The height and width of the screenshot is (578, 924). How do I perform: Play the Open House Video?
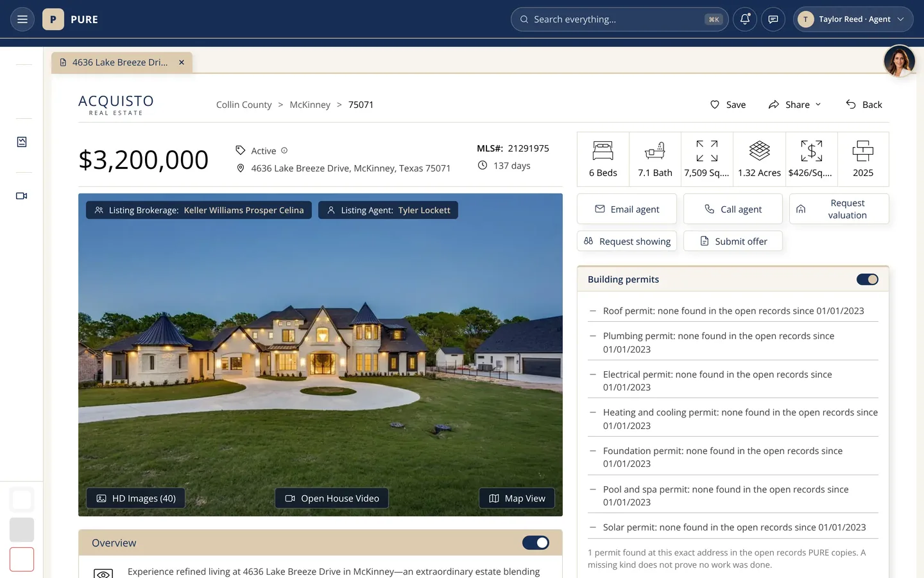click(x=332, y=498)
